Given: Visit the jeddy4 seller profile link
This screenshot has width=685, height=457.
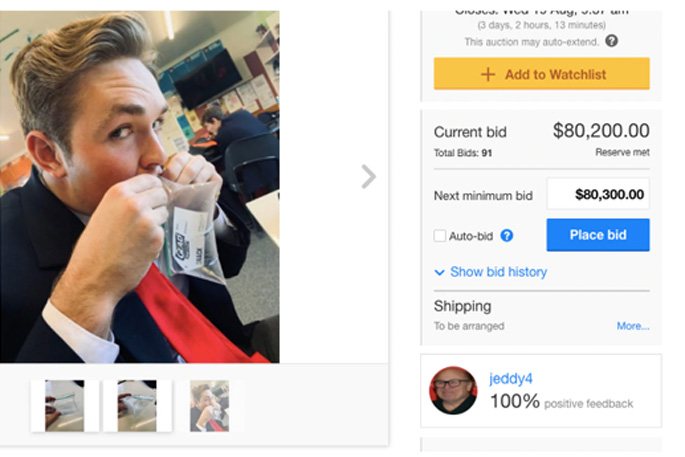Looking at the screenshot, I should [509, 379].
